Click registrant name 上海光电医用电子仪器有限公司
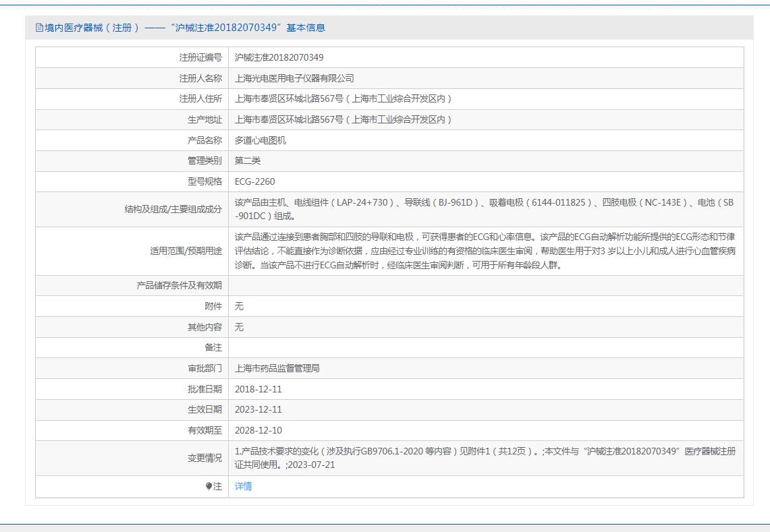Viewport: 770px width, 532px height. 294,78
